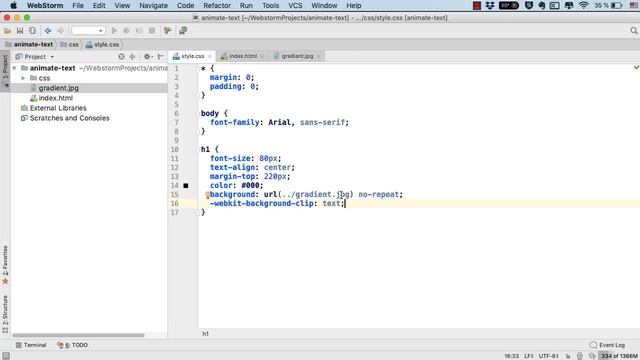Open the Terminal tool window
This screenshot has width=640, height=360.
[31, 345]
